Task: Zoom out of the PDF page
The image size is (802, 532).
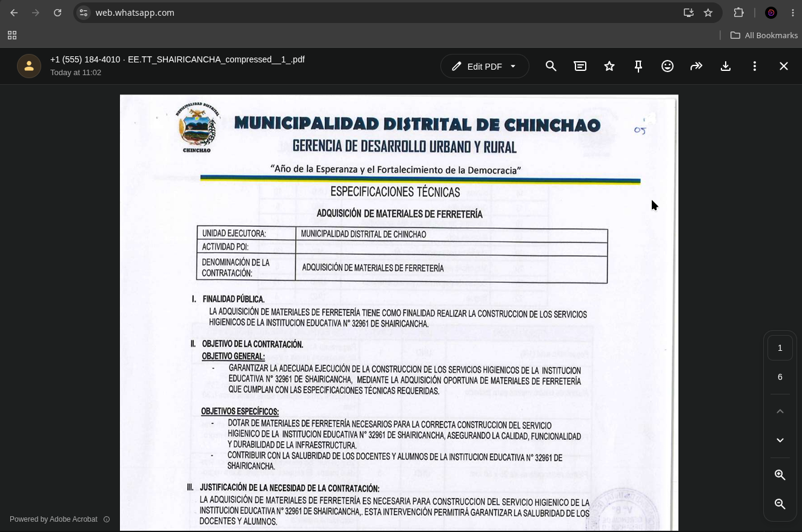Action: tap(780, 504)
